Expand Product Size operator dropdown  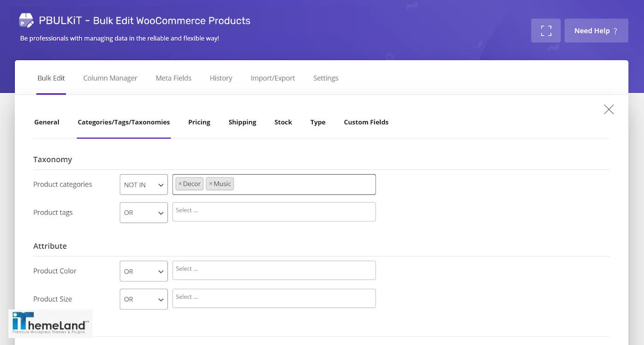[x=143, y=299]
